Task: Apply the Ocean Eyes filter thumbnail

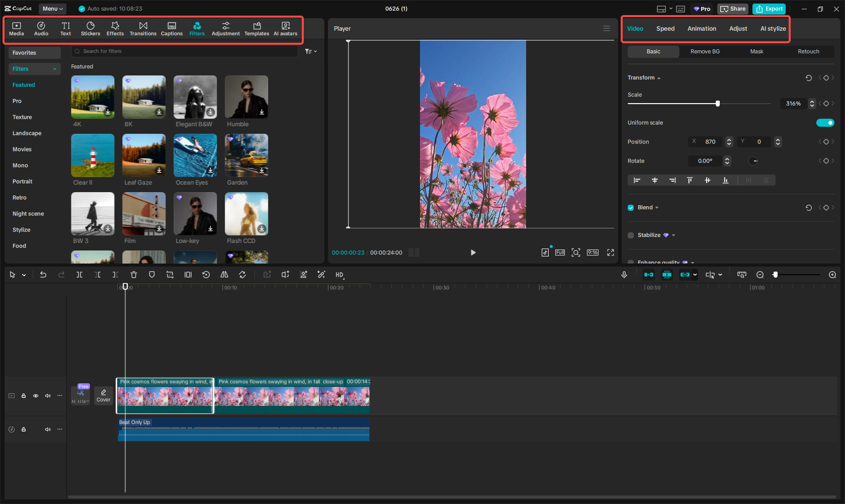Action: (195, 155)
